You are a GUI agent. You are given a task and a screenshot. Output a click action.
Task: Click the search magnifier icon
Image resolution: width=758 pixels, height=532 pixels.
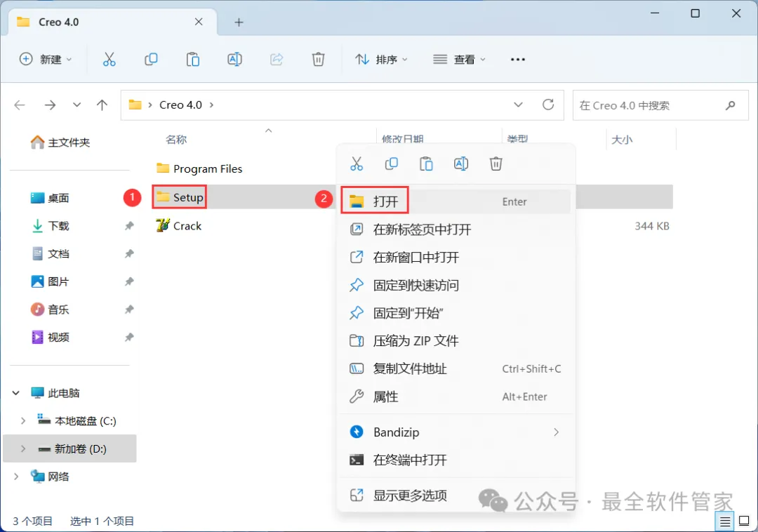point(730,105)
